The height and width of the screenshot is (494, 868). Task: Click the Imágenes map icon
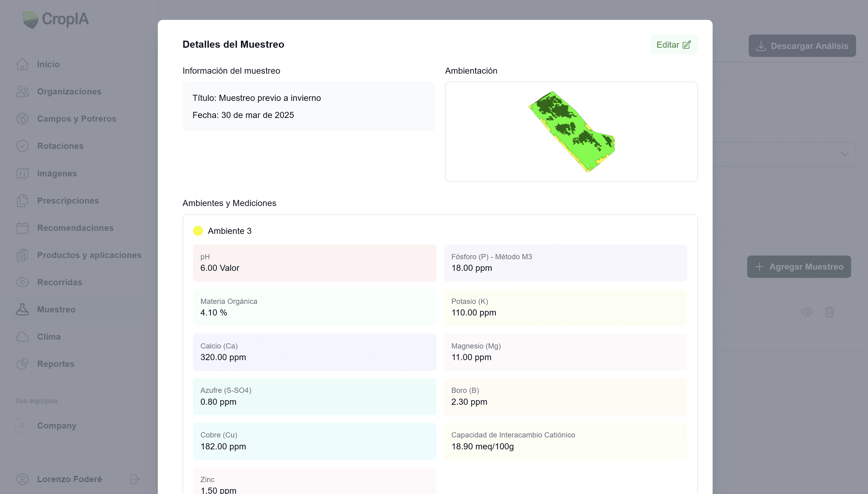coord(22,173)
